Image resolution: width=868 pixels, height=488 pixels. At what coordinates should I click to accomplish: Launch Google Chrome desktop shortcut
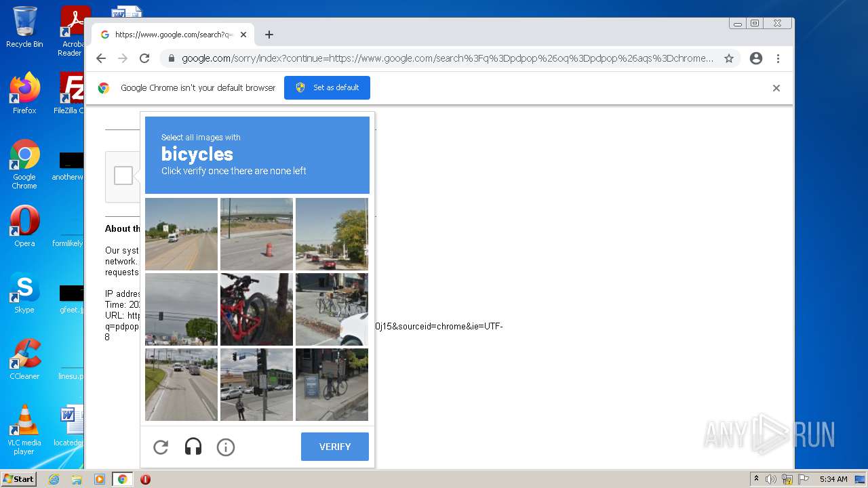(24, 164)
